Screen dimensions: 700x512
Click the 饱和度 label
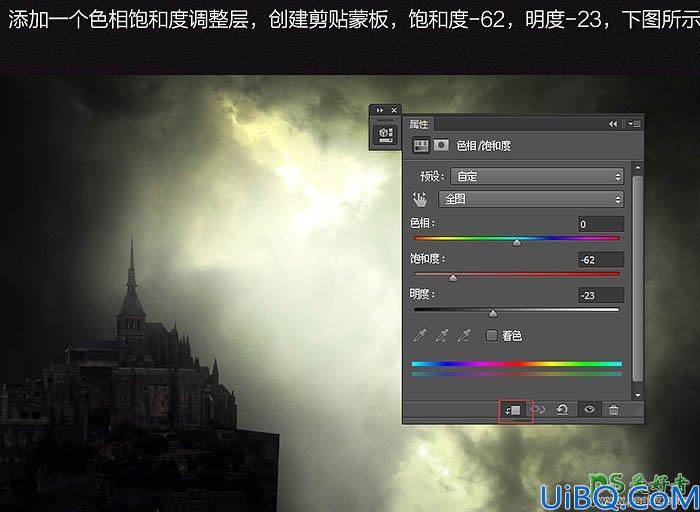pyautogui.click(x=427, y=258)
